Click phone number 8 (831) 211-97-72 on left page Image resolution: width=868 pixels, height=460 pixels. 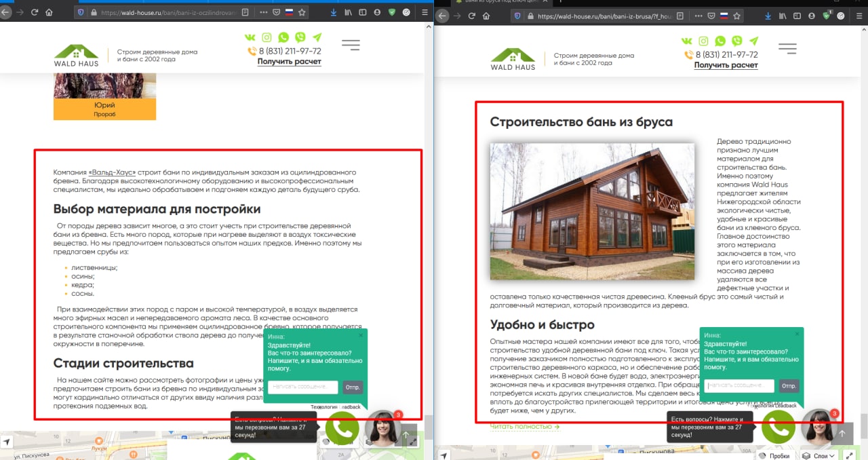290,51
